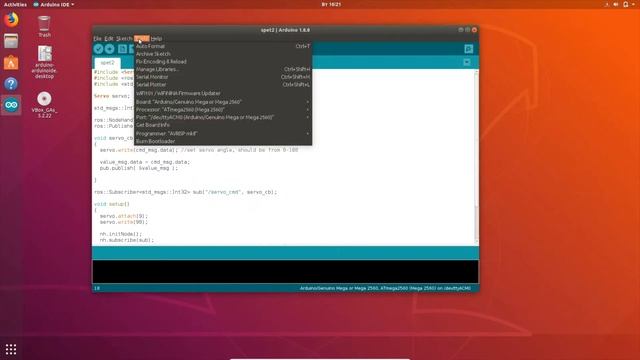This screenshot has width=640, height=360.
Task: Expand the Programmer AVRISP mkII submenu
Action: click(x=223, y=134)
